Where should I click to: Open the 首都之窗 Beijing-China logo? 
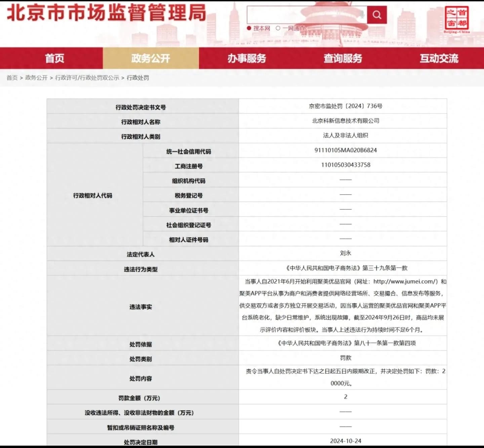[456, 19]
